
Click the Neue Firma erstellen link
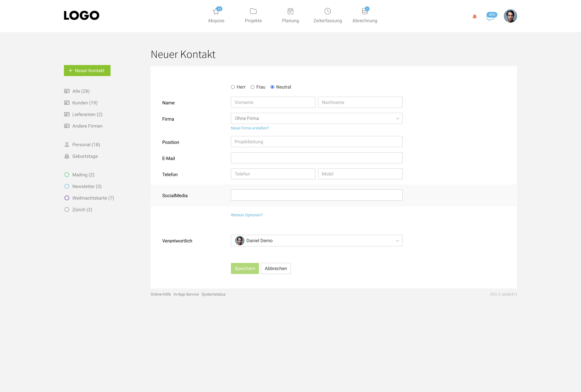250,128
